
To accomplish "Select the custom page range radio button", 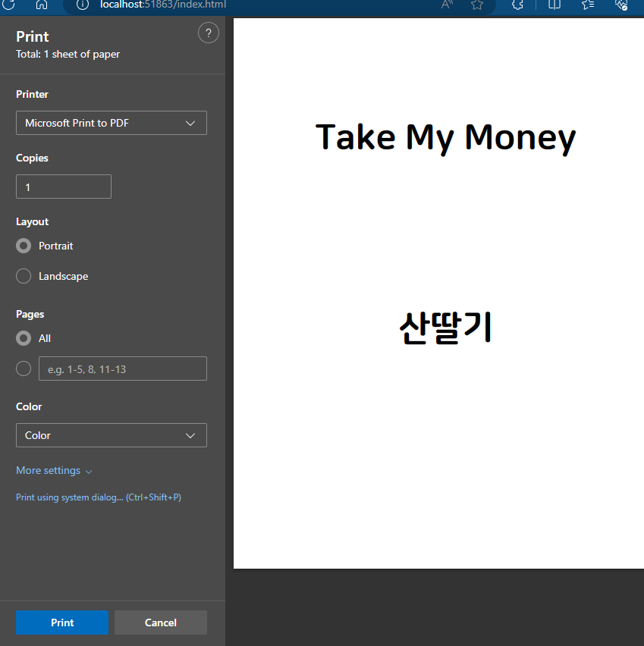I will click(24, 369).
